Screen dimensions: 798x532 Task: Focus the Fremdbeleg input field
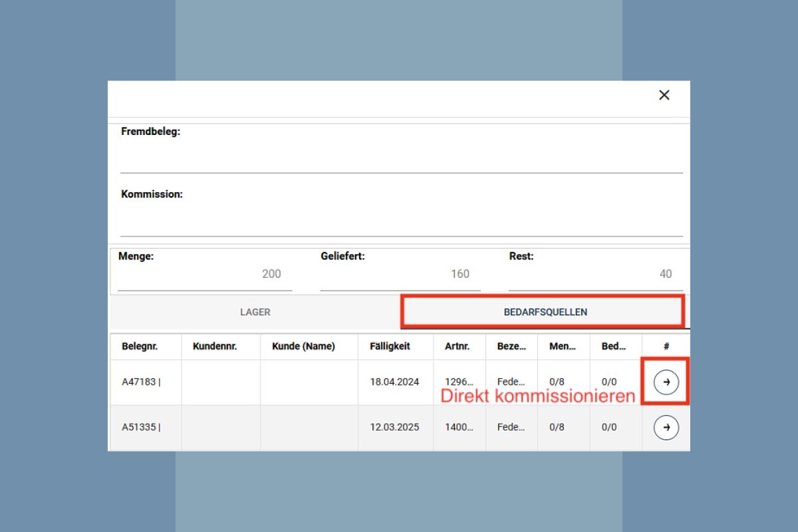[x=401, y=160]
